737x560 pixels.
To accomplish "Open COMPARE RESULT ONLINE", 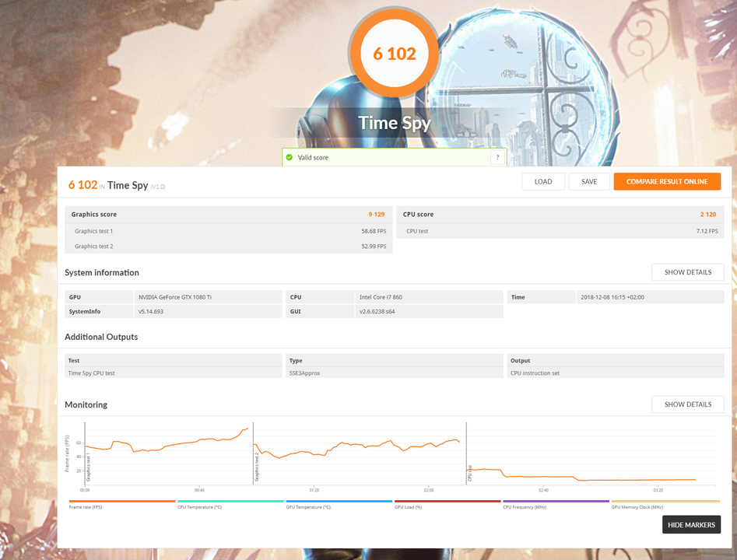I will (x=667, y=182).
